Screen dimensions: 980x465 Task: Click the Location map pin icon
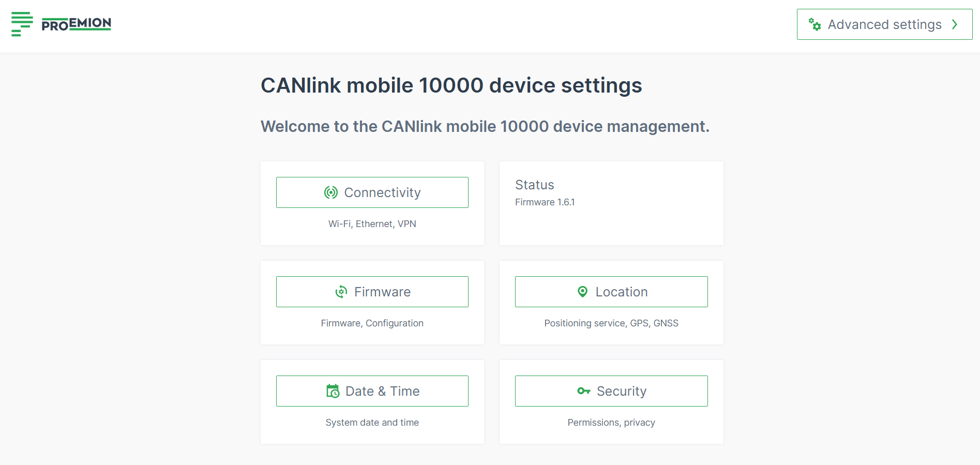pyautogui.click(x=582, y=291)
